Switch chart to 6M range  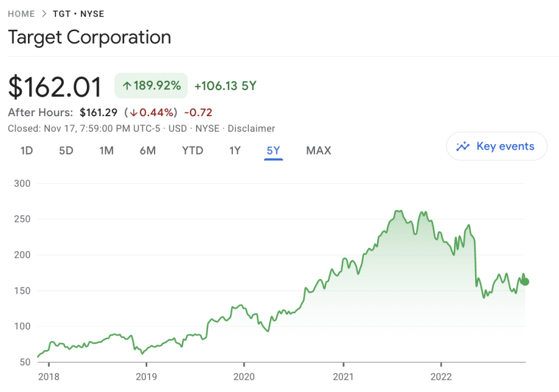[147, 150]
